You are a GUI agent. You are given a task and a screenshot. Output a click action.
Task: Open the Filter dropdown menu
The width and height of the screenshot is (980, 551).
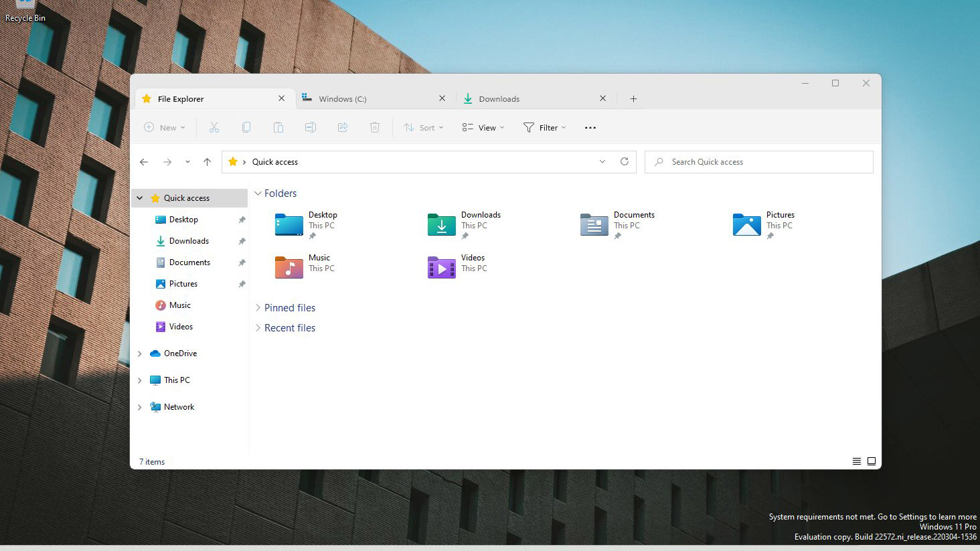[x=545, y=127]
